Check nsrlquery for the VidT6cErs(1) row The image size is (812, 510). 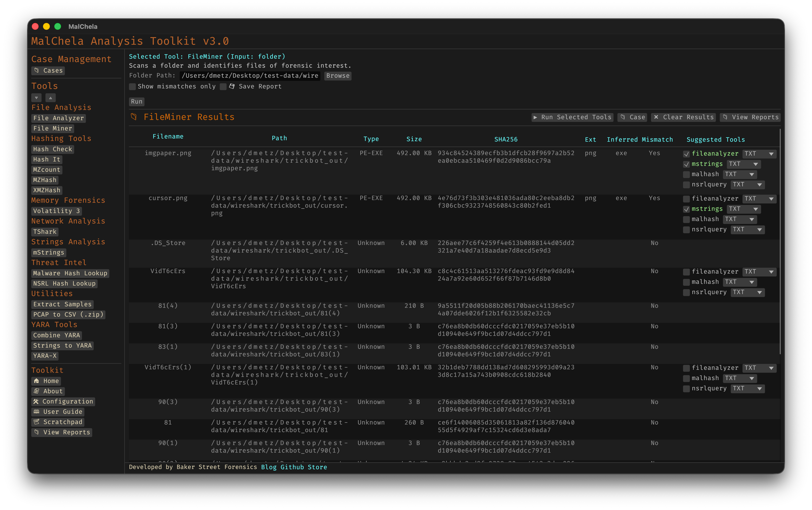click(686, 389)
